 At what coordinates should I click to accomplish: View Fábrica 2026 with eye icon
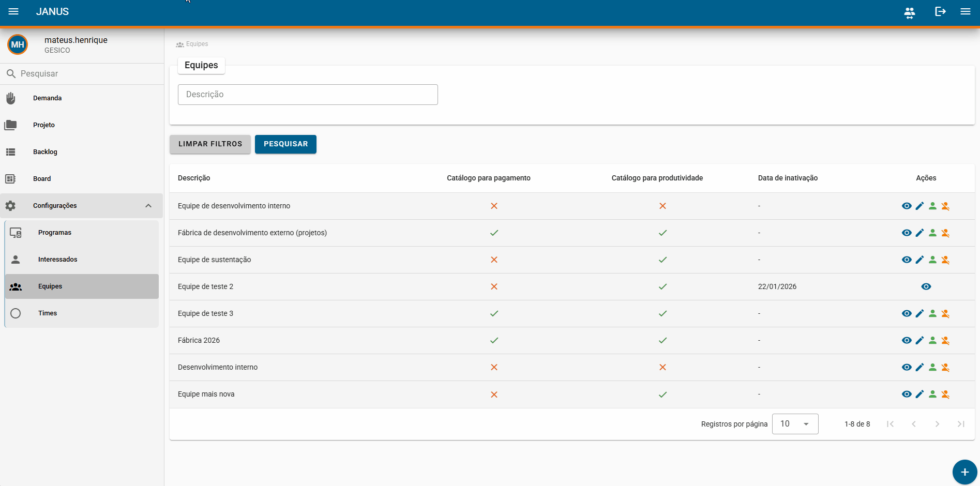(x=907, y=340)
